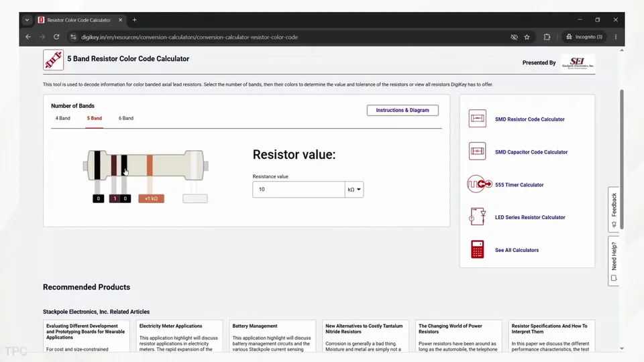Click the first black band on resistor
Viewport: 644px width, 362px height.
click(x=97, y=165)
